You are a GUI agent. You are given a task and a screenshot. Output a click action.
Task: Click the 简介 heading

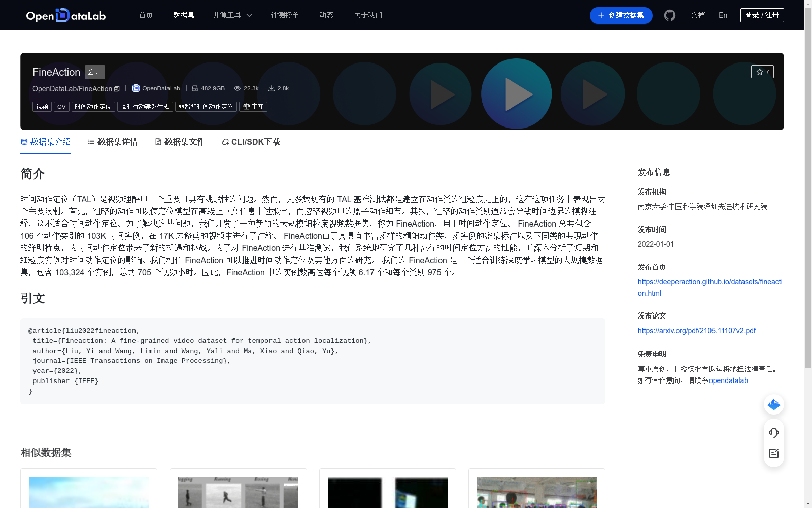pyautogui.click(x=32, y=174)
